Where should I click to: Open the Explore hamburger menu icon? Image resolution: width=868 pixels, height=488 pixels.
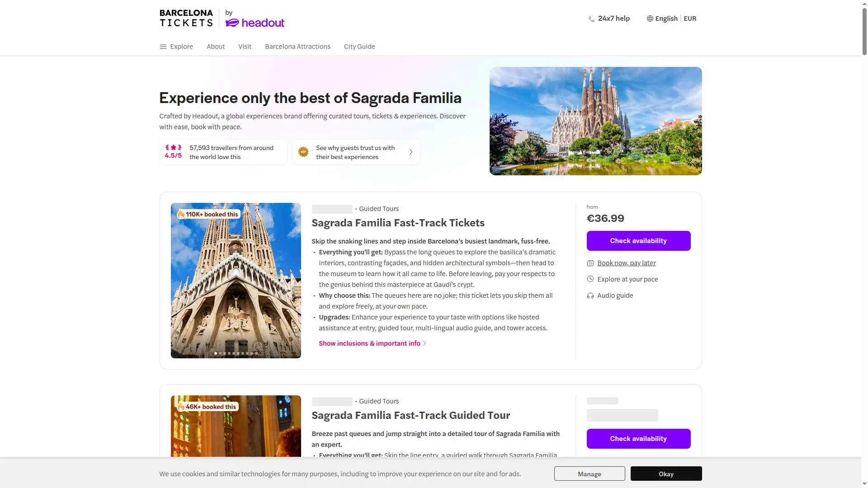[163, 47]
